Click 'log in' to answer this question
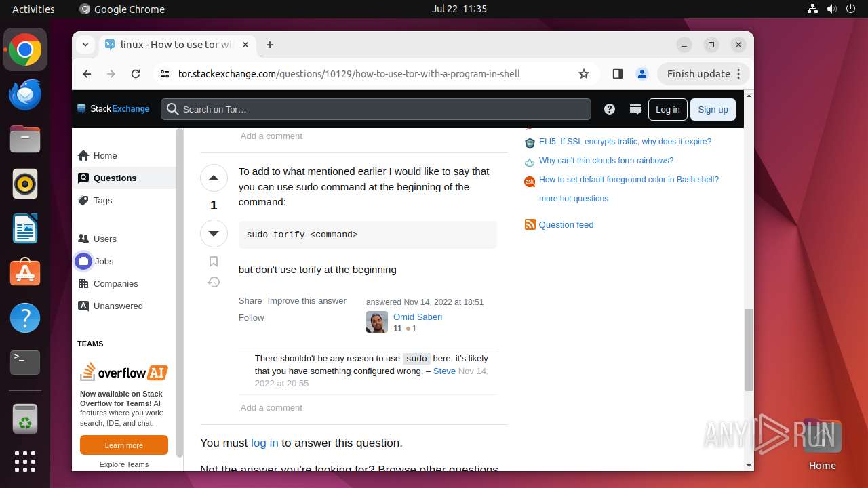868x488 pixels. point(264,443)
